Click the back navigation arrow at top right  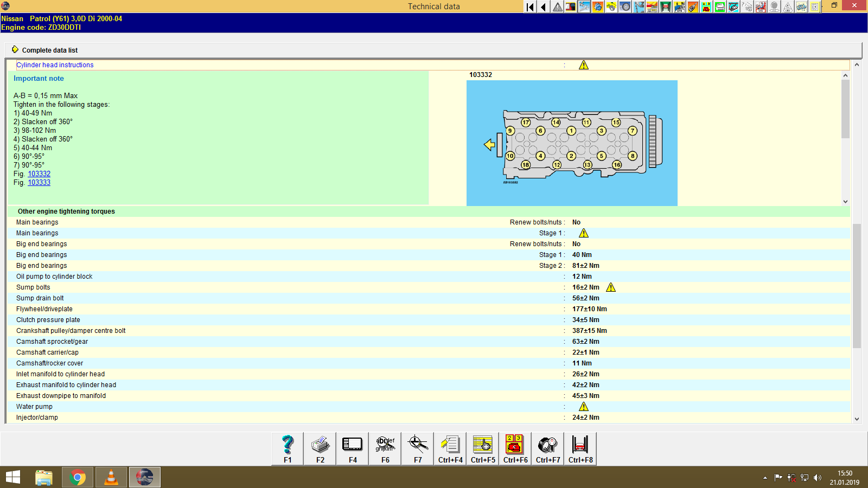click(543, 7)
